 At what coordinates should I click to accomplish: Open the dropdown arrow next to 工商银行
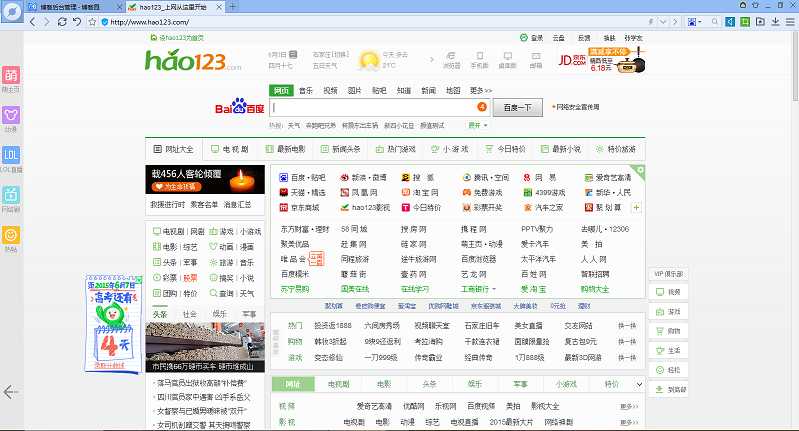(493, 289)
